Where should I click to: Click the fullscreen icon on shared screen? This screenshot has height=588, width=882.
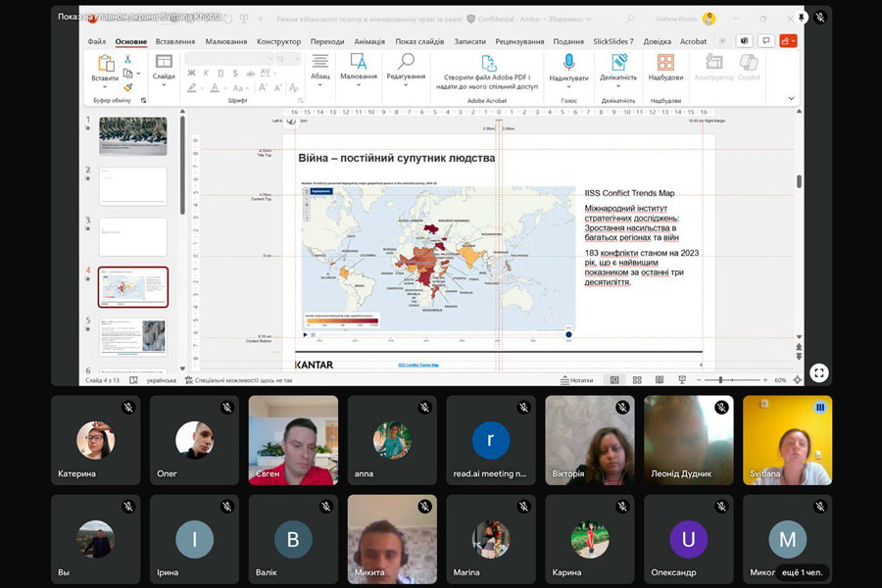point(818,372)
